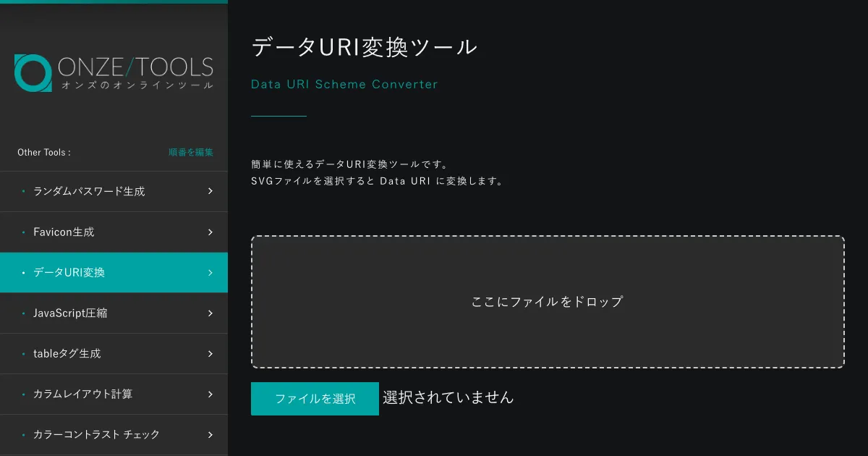
Task: Open the tableタグ生成 tool
Action: click(x=67, y=354)
